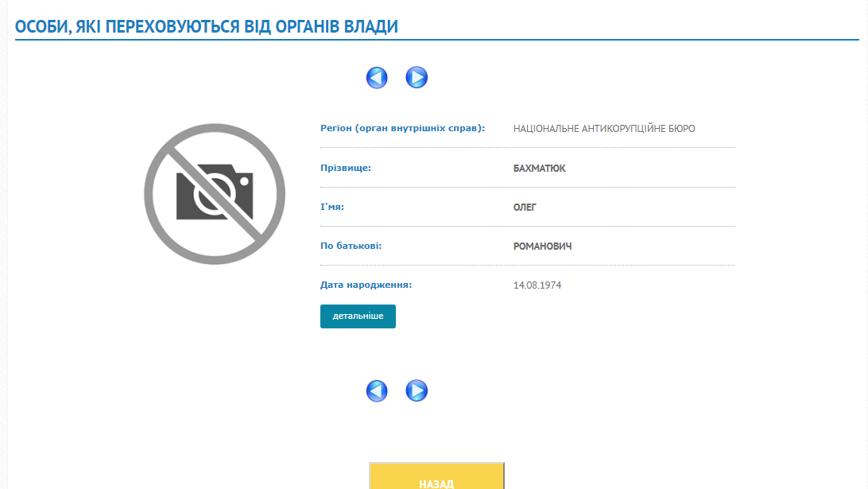Viewport: 868px width, 489px height.
Task: Click the По батькові field label
Action: (x=351, y=246)
